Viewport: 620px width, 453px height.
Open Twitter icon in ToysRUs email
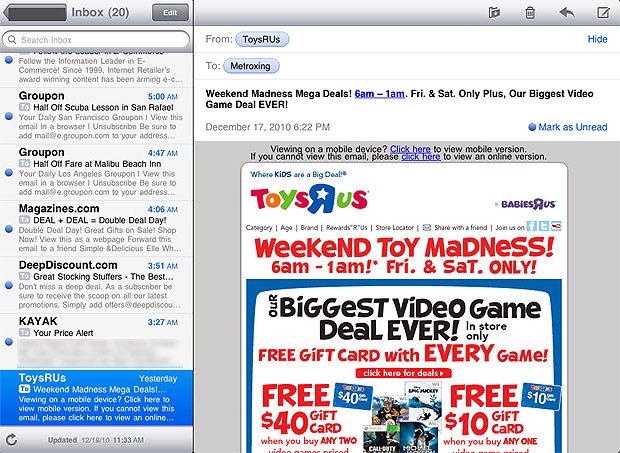(x=544, y=226)
